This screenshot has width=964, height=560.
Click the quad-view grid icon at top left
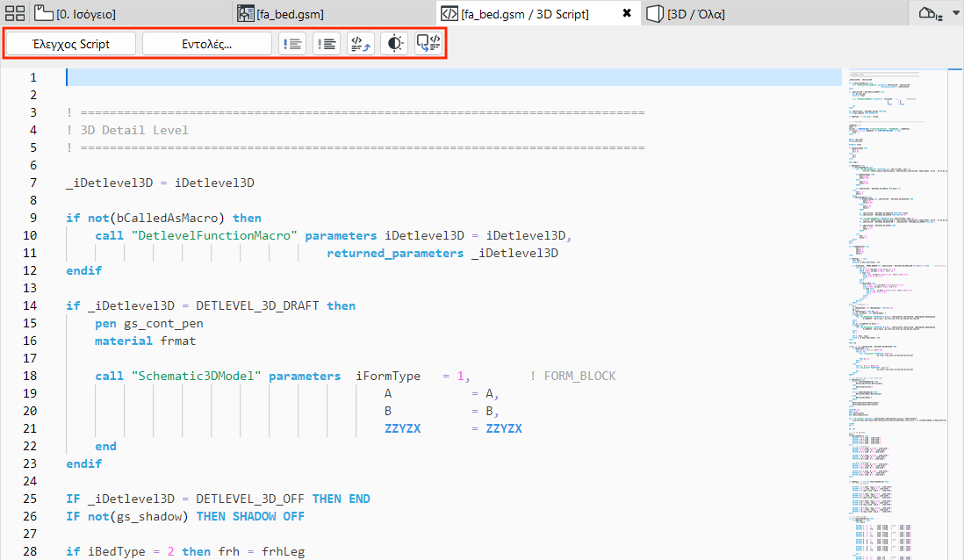pyautogui.click(x=15, y=13)
